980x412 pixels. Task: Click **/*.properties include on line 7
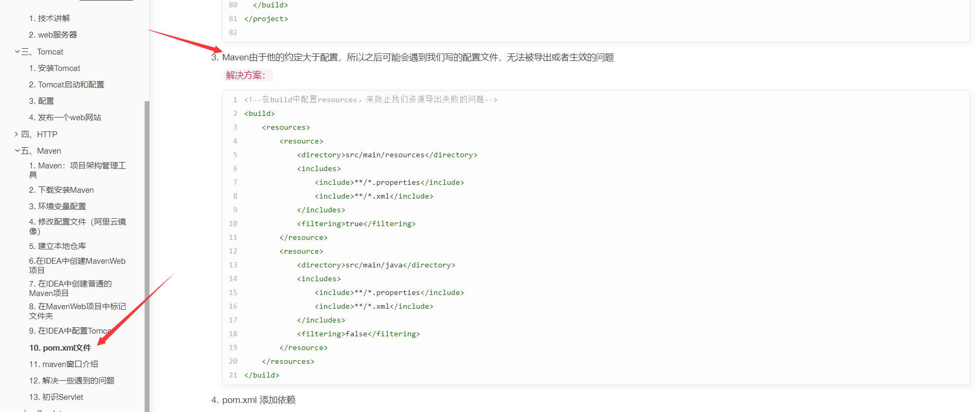(389, 182)
